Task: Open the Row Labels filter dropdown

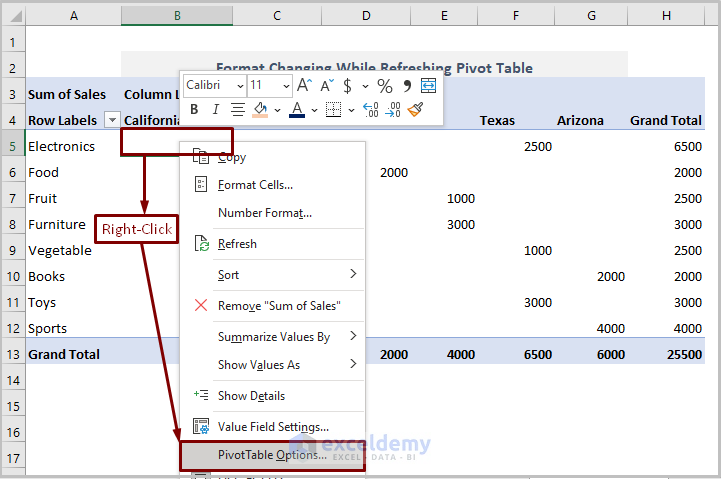Action: (112, 120)
